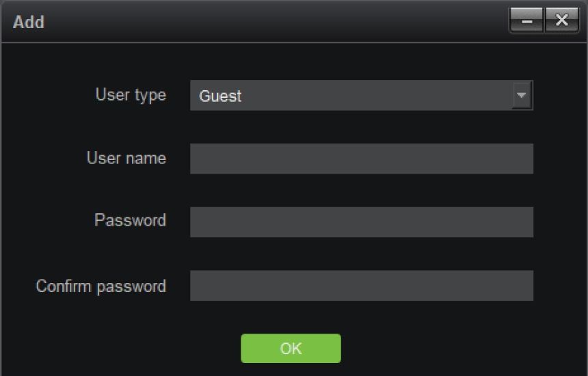
Task: Click the User type dropdown arrow
Action: pos(522,96)
